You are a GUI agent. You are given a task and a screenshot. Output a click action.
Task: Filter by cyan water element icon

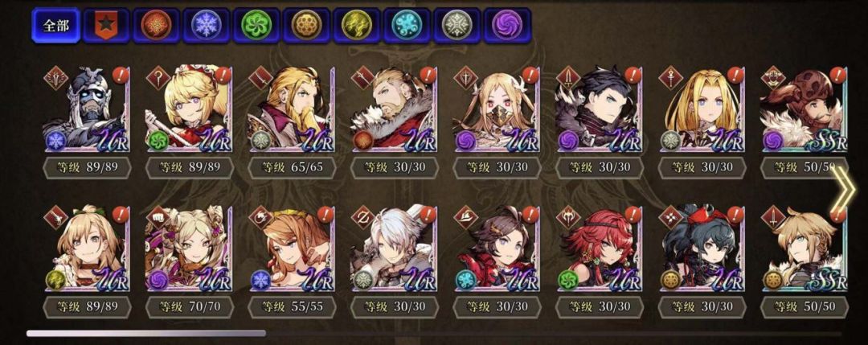tap(407, 25)
